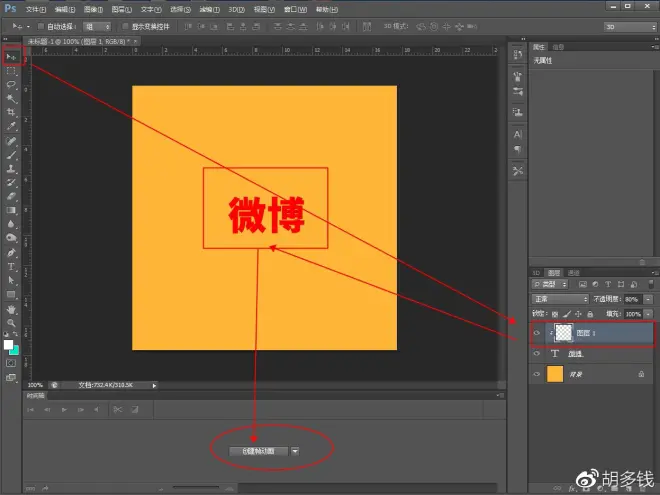Select the Pen tool
The image size is (660, 495).
click(11, 253)
